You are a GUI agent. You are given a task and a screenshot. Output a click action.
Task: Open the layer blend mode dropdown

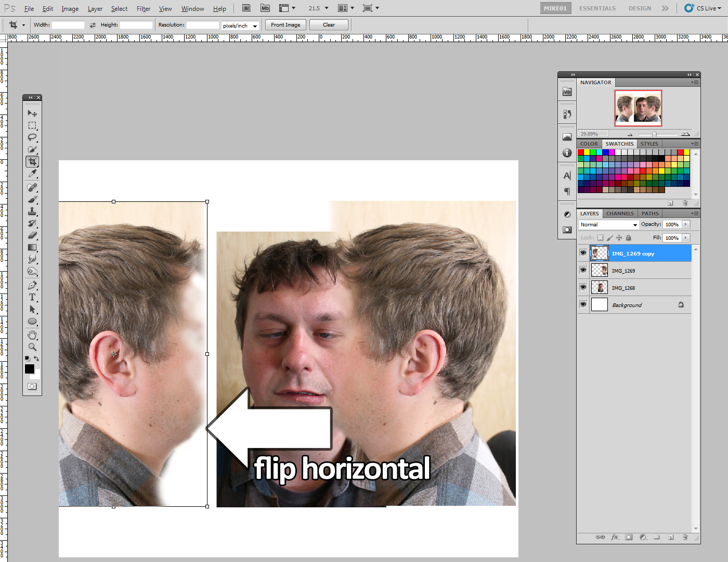[x=608, y=225]
